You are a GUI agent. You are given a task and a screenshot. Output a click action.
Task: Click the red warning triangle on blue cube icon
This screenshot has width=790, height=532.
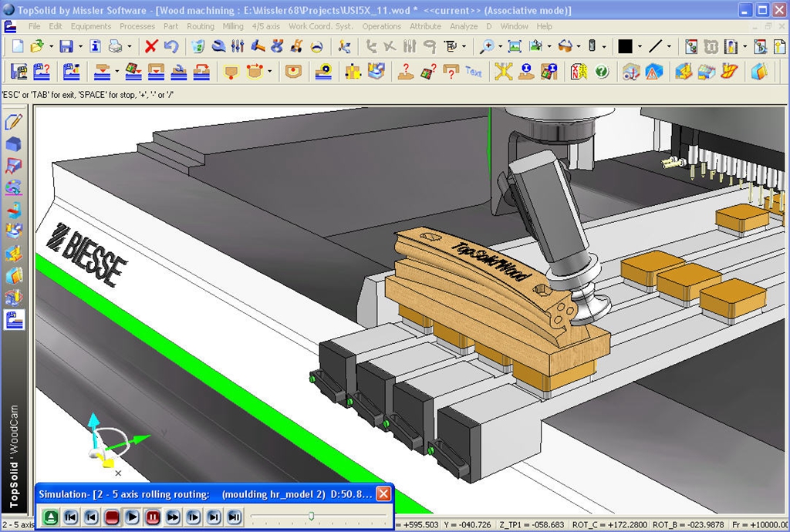653,72
